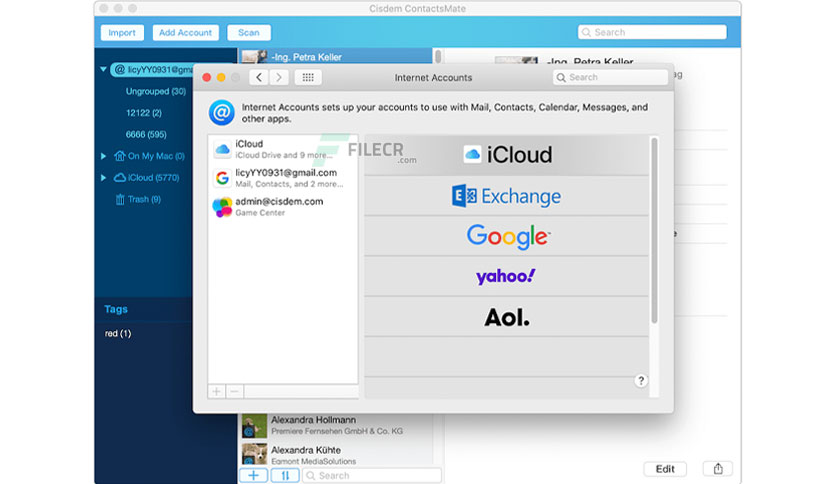The image size is (836, 484).
Task: Focus the contact list bottom search field
Action: 372,475
